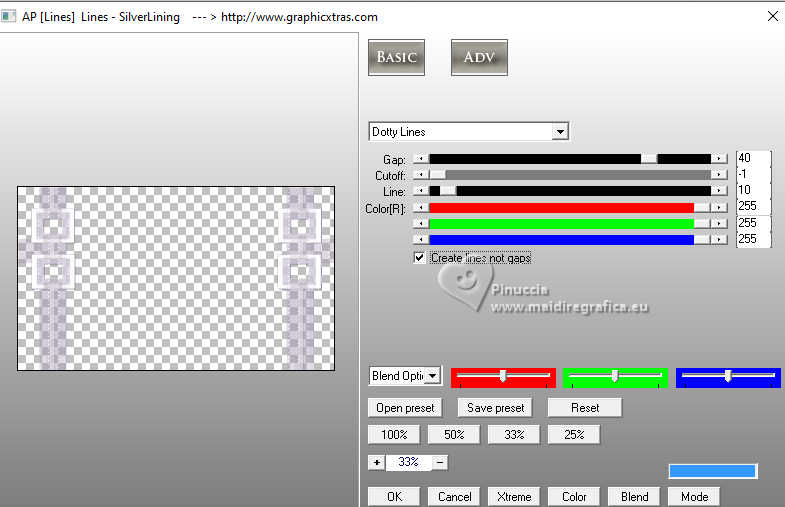Click the light blue color swatch
Screen dimensions: 785x507
point(712,471)
